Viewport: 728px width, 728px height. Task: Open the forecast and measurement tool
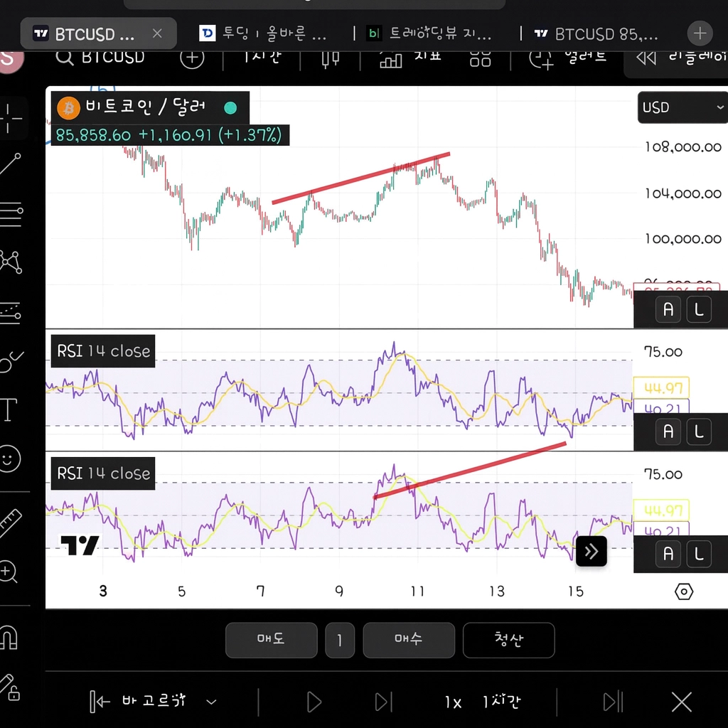coord(11,314)
